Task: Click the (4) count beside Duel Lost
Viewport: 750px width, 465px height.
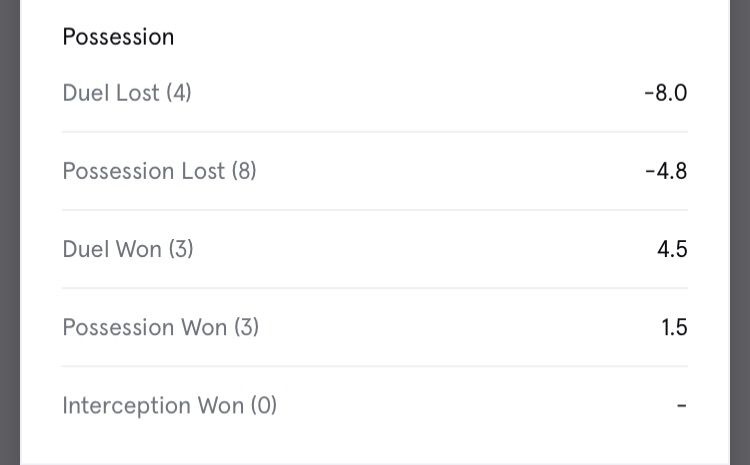Action: pos(179,93)
